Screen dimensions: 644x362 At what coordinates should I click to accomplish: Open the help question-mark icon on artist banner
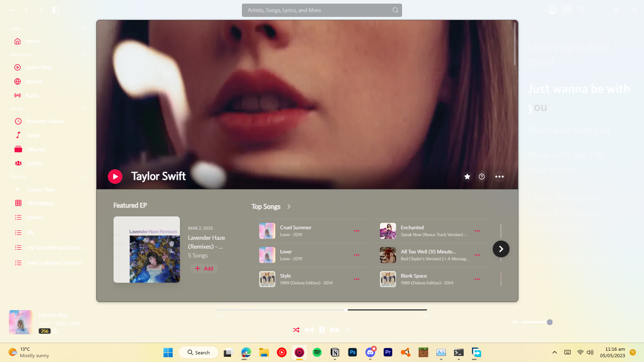[x=482, y=176]
